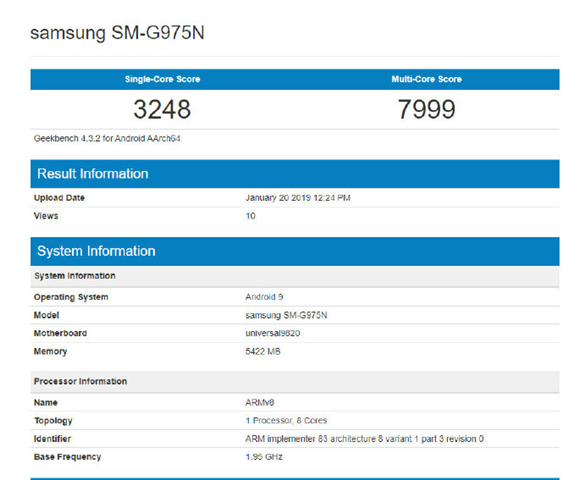Select the Motherboard value universal9820

tap(273, 333)
